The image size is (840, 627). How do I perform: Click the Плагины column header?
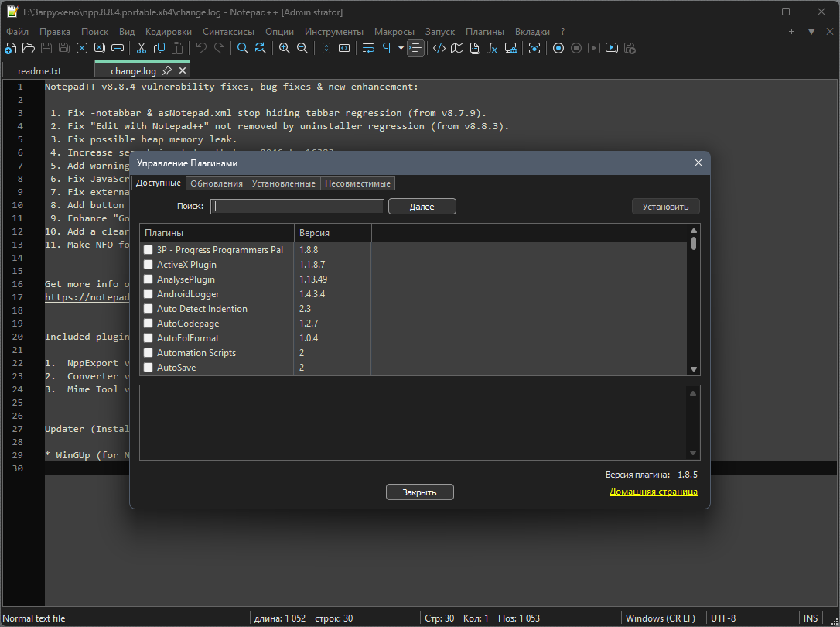pos(217,233)
